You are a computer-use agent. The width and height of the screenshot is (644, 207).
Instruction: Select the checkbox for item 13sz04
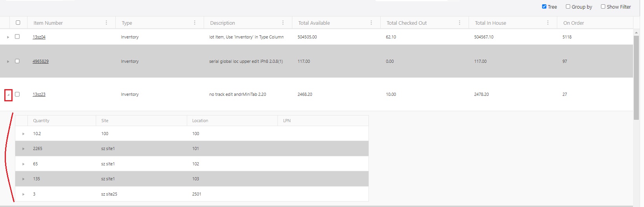pos(17,37)
